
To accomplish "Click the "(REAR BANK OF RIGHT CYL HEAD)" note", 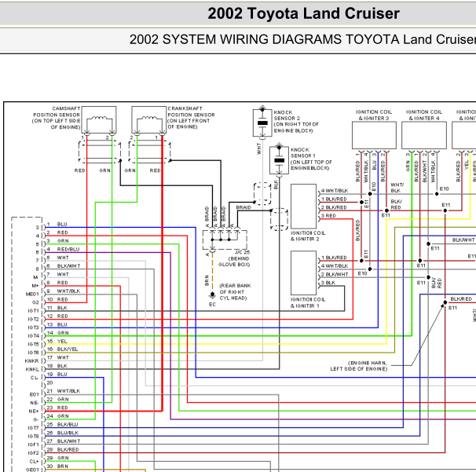I will [x=236, y=291].
